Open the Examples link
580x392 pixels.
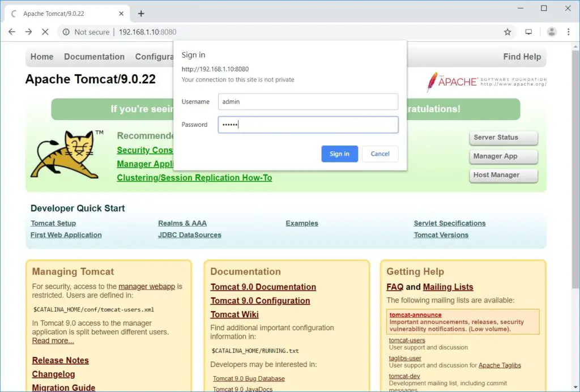302,223
